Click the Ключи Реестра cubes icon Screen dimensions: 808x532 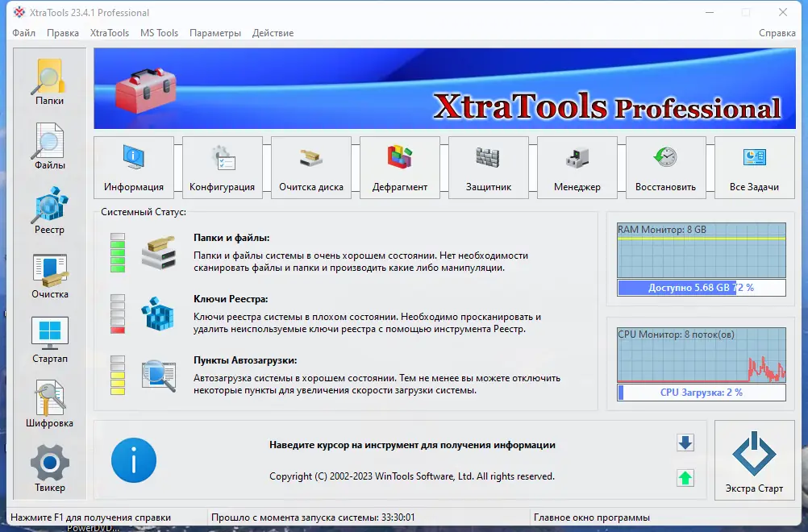[158, 314]
